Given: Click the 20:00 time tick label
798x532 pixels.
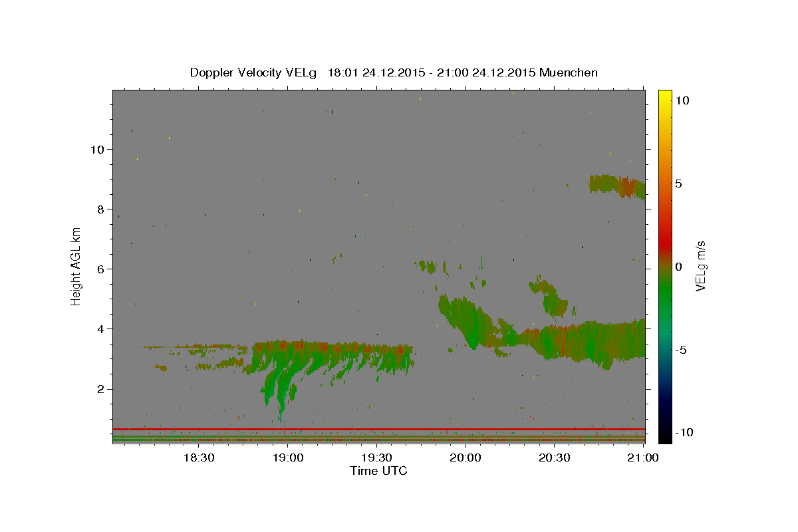Looking at the screenshot, I should click(x=465, y=458).
